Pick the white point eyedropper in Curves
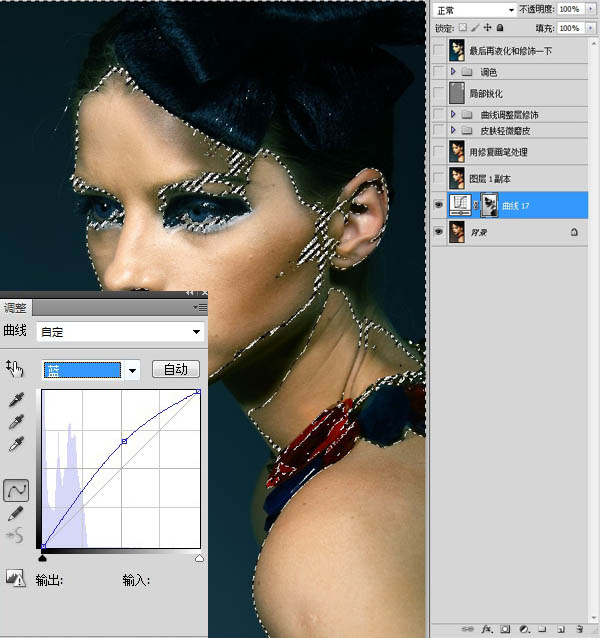The image size is (600, 638). click(x=16, y=444)
